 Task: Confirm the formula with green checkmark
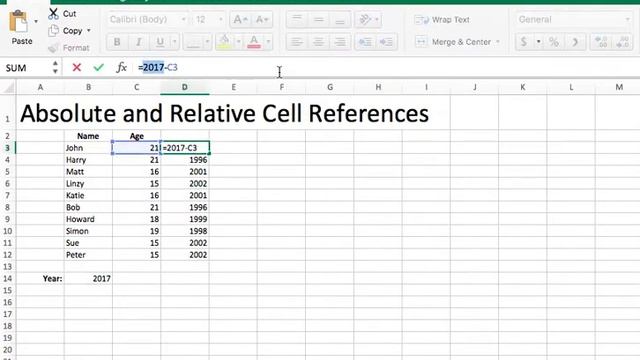pos(98,67)
